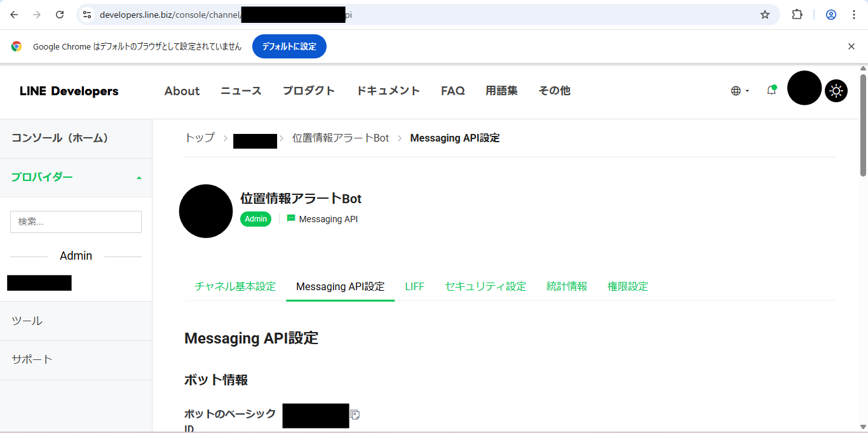Open the About menu item
This screenshot has height=433, width=868.
tap(182, 91)
